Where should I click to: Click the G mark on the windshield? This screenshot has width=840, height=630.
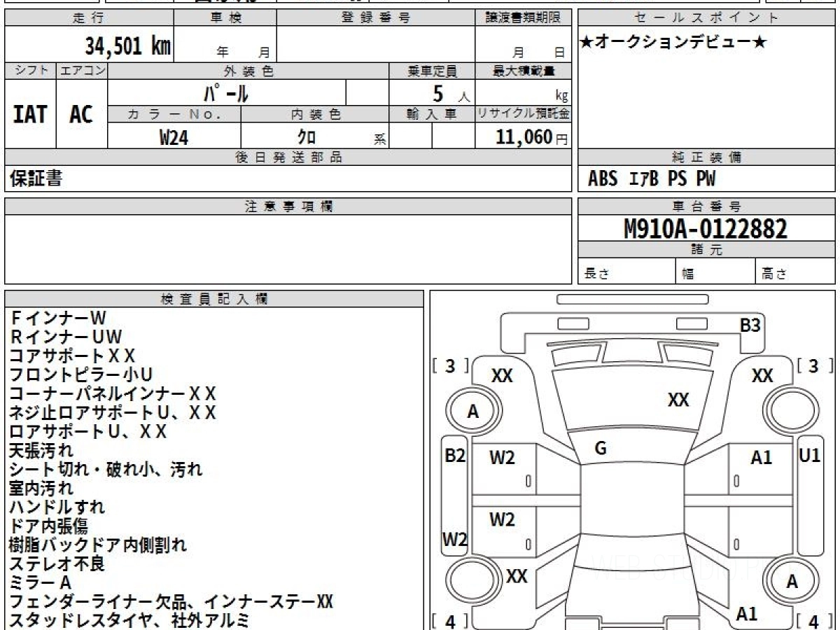601,449
